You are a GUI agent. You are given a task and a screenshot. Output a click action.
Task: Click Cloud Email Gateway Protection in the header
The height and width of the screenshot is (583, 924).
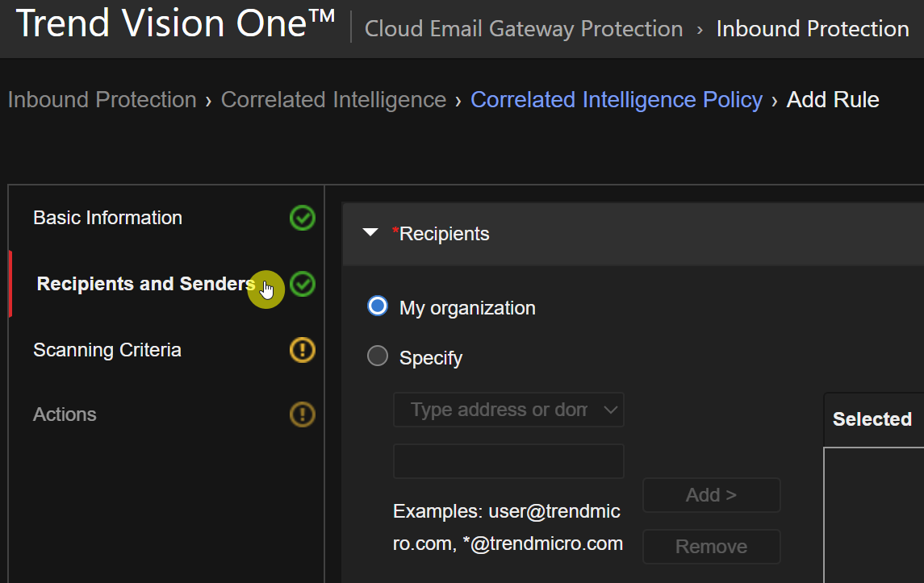point(524,29)
